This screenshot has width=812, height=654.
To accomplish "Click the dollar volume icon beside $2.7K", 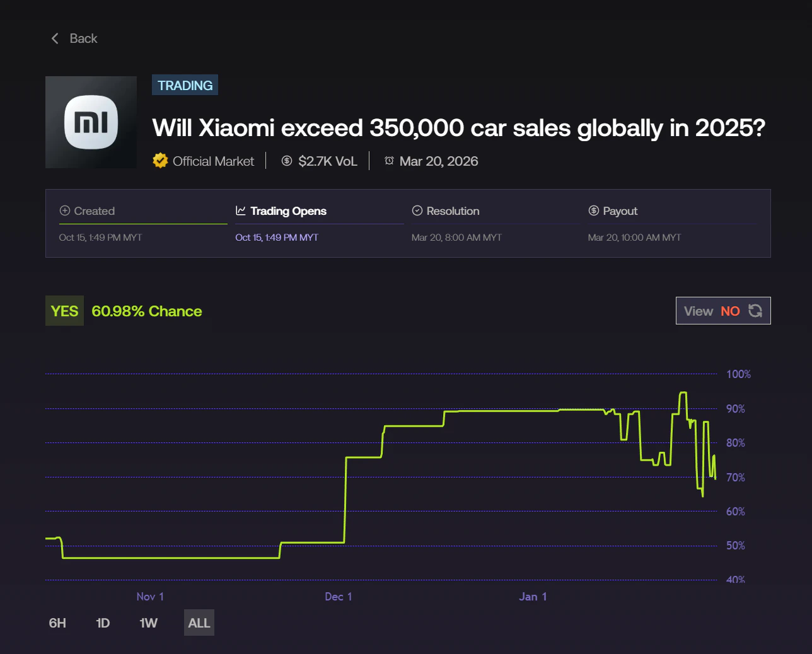I will [287, 161].
